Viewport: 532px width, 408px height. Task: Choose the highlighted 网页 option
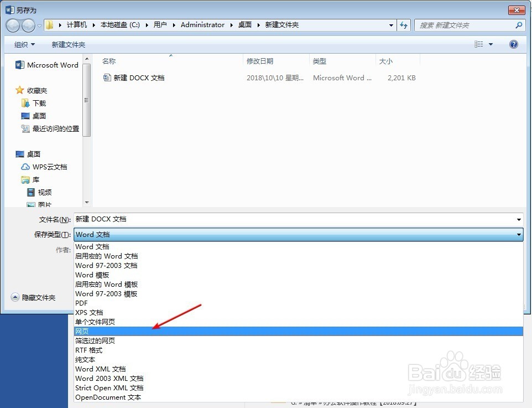coord(299,331)
